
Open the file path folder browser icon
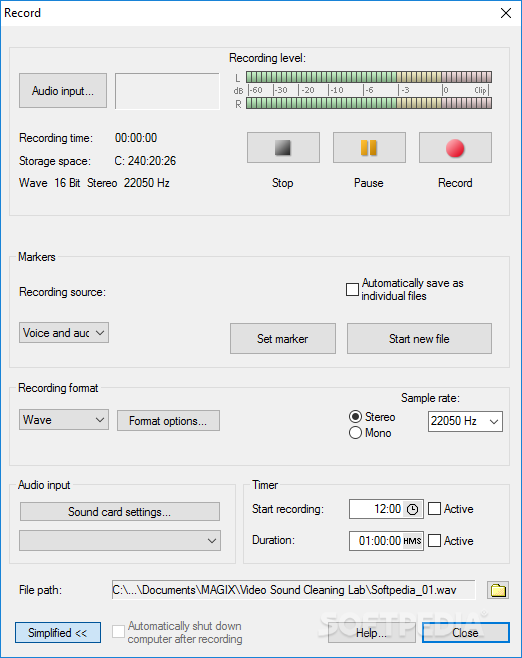[498, 590]
